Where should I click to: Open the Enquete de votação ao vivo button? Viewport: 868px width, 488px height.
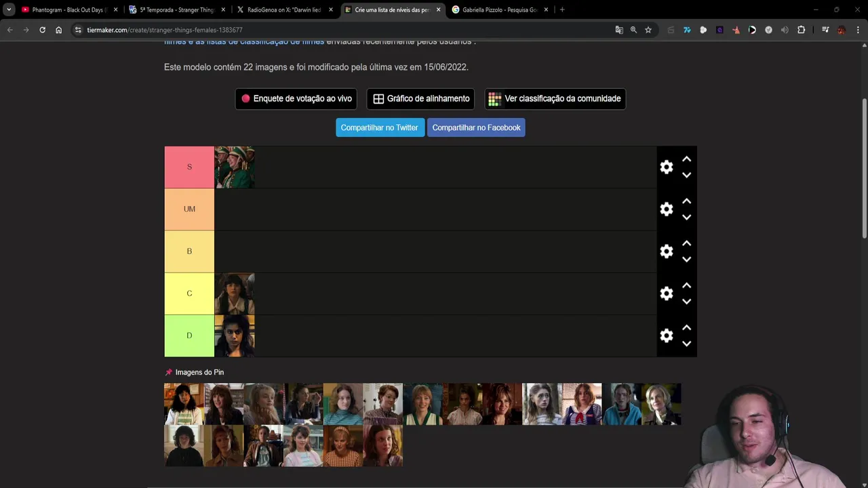(x=296, y=98)
